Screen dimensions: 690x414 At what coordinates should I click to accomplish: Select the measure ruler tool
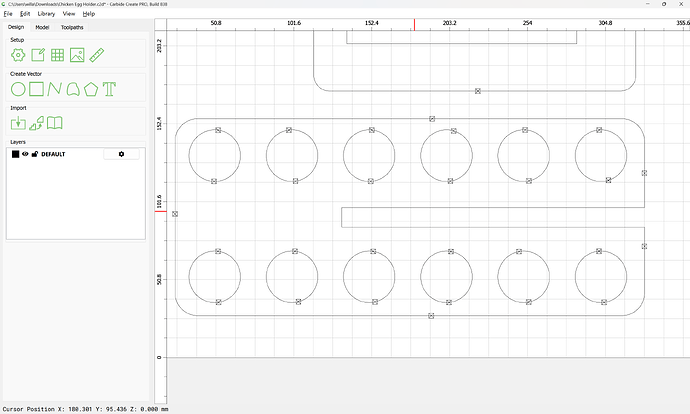click(97, 55)
